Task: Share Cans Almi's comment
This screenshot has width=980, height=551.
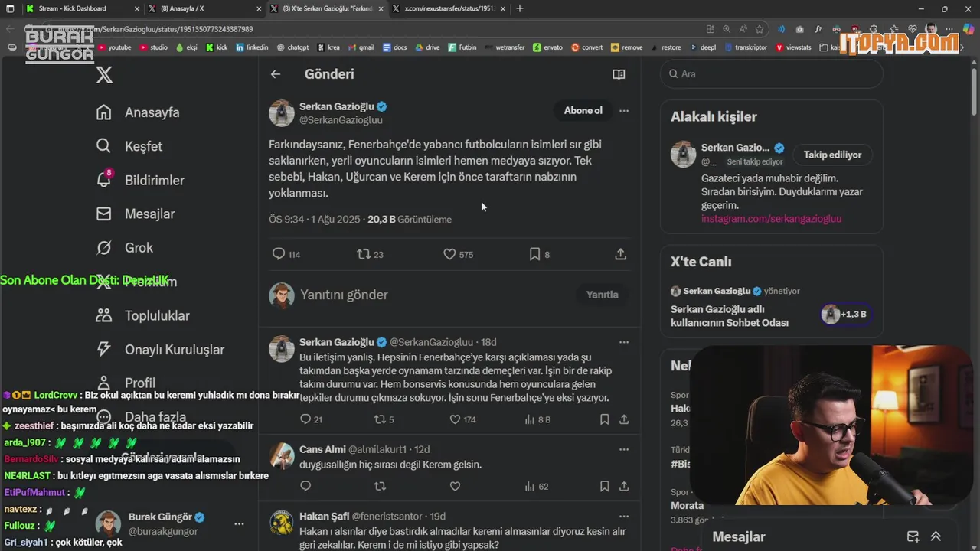Action: [624, 486]
